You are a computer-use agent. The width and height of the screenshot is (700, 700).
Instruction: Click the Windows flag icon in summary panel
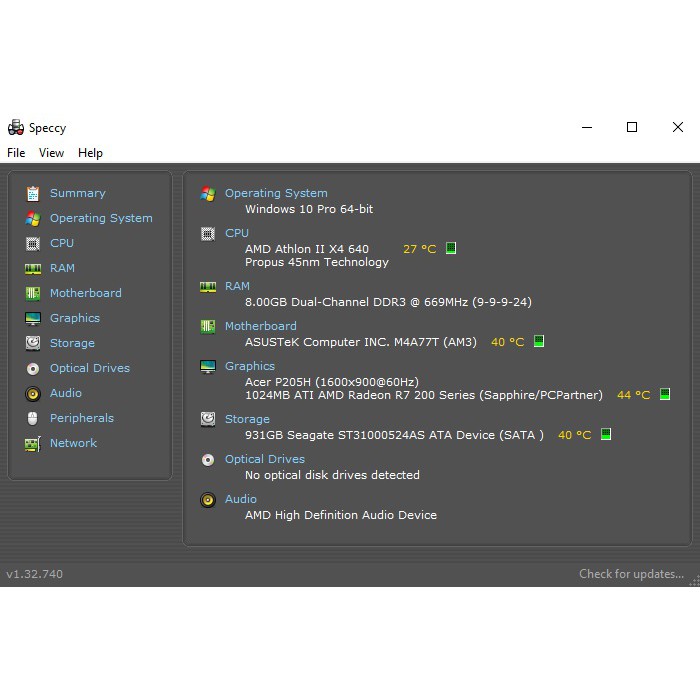point(208,194)
